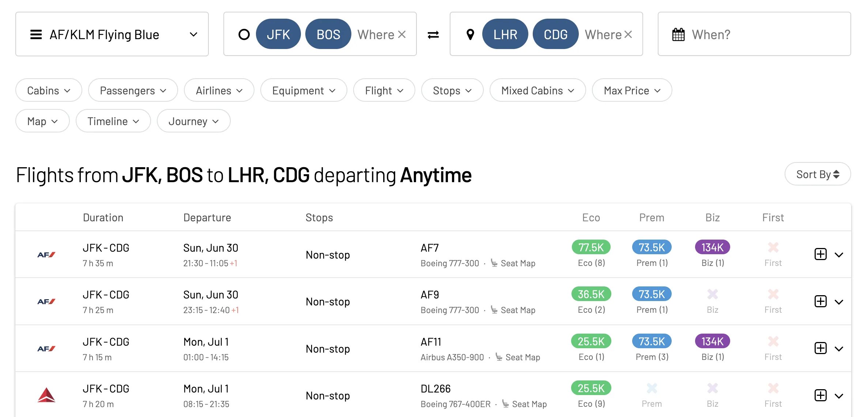Image resolution: width=868 pixels, height=417 pixels.
Task: Select DL266 Eco 25.5K fare badge
Action: 591,388
